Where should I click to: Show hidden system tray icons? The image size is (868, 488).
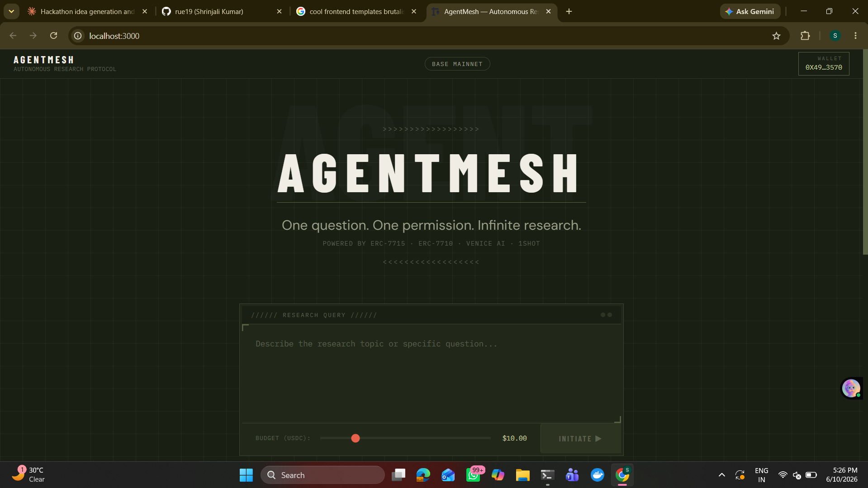722,475
